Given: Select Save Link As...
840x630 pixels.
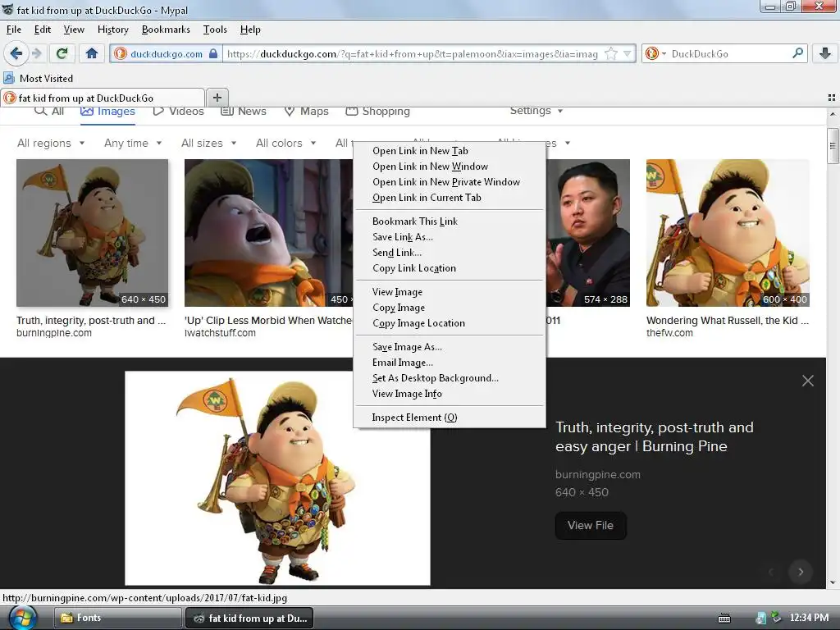Looking at the screenshot, I should pyautogui.click(x=450, y=237).
